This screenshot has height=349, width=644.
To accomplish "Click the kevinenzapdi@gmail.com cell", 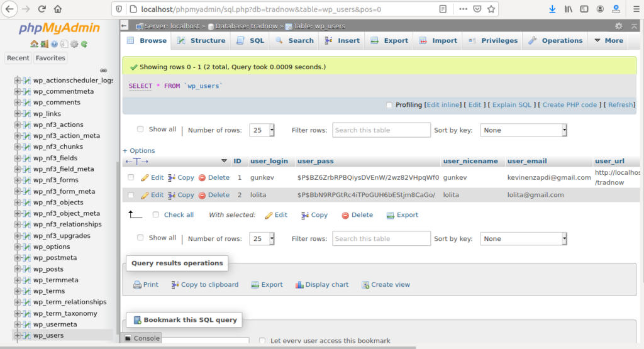I will point(548,177).
